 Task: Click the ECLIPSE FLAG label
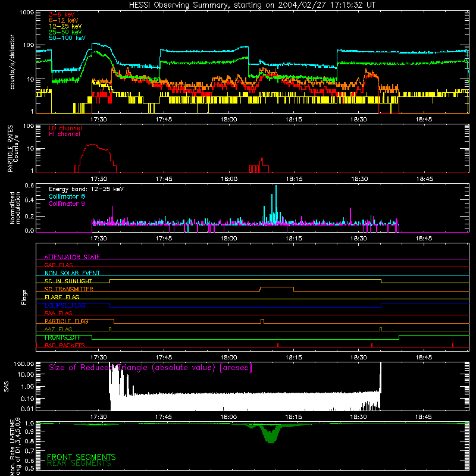pos(65,305)
